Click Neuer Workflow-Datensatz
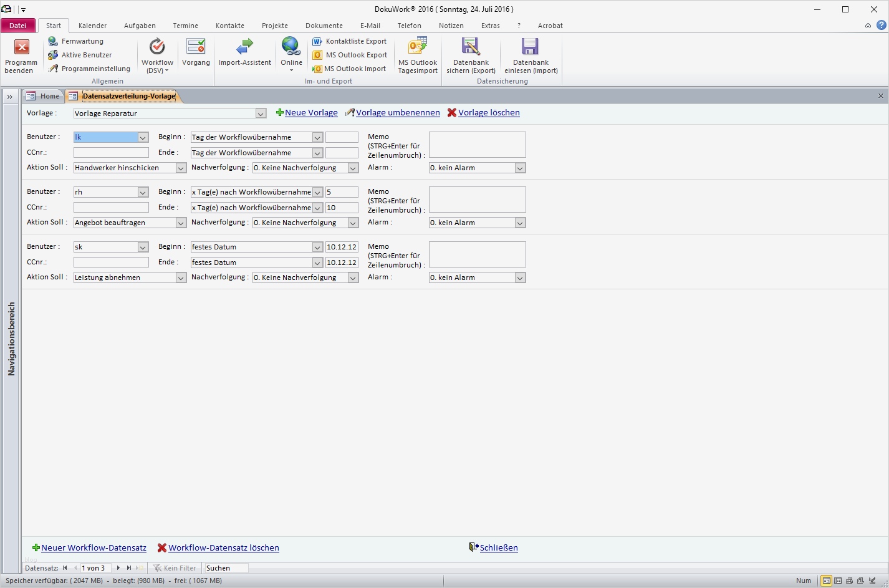This screenshot has height=588, width=889. tap(93, 548)
